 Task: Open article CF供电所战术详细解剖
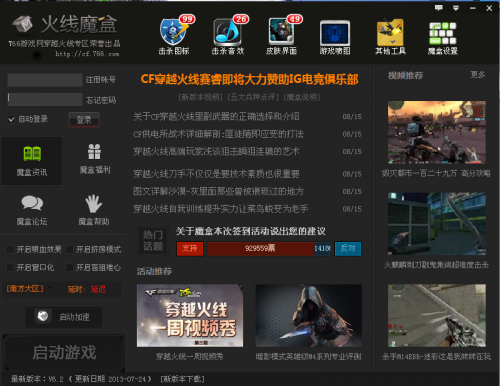pos(218,134)
